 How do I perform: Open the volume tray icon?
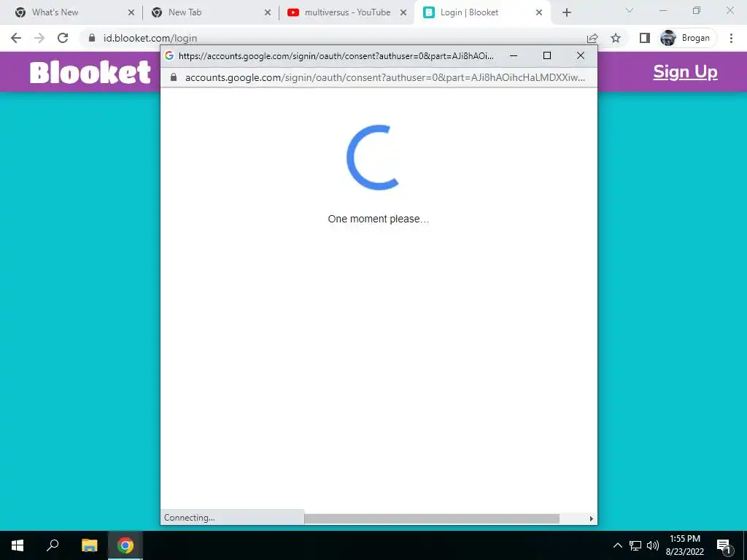653,545
